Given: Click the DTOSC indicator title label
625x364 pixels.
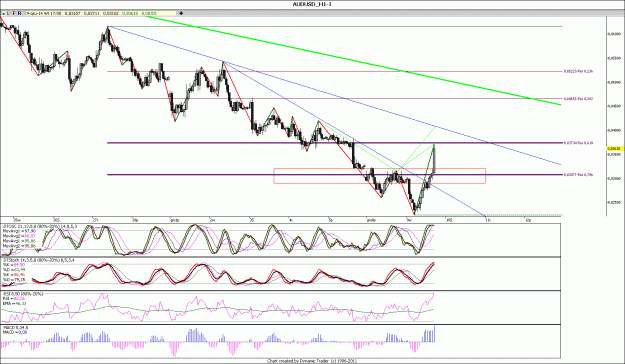Looking at the screenshot, I should click(x=40, y=226).
